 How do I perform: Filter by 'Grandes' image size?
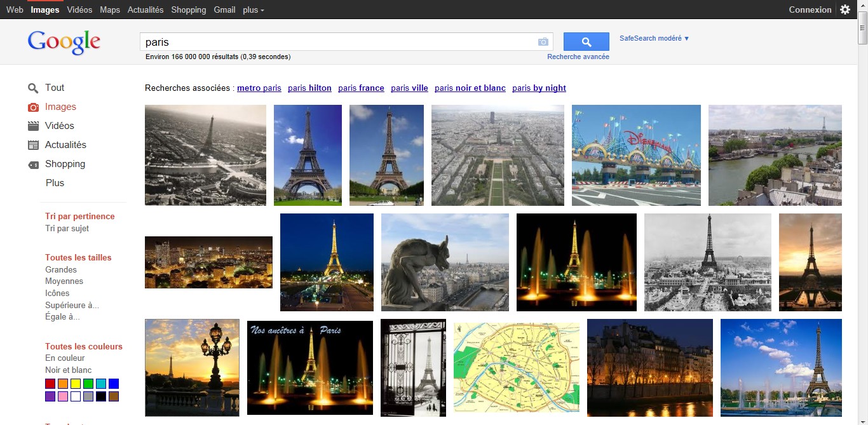tap(61, 270)
